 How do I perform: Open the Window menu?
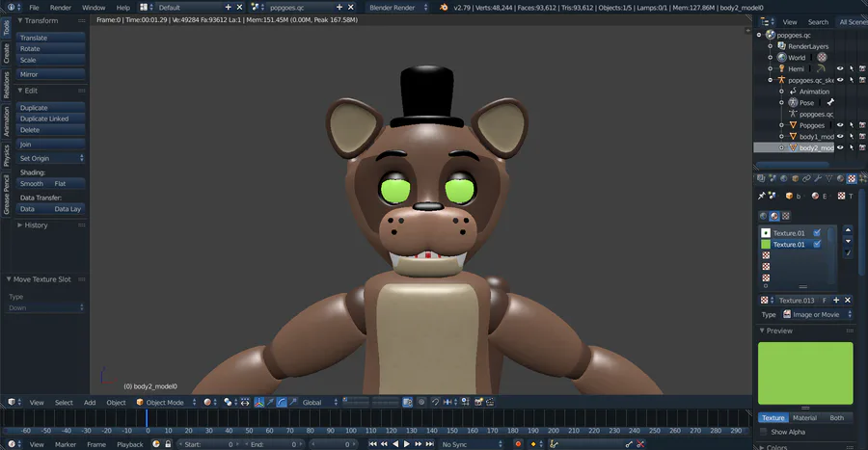(94, 8)
